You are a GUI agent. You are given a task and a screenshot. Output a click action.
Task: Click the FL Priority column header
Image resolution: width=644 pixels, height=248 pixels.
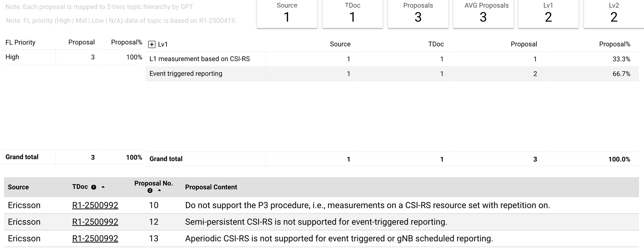tap(20, 43)
